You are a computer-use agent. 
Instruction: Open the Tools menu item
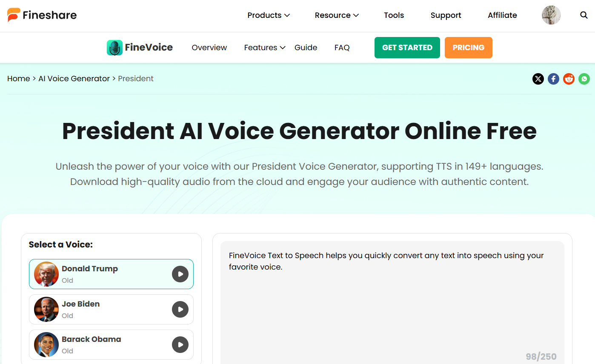[x=394, y=15]
